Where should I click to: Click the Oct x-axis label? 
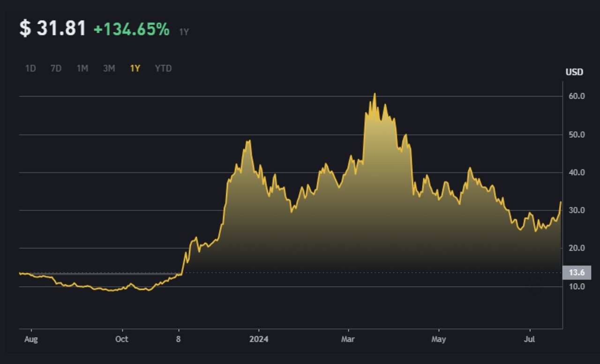click(122, 339)
